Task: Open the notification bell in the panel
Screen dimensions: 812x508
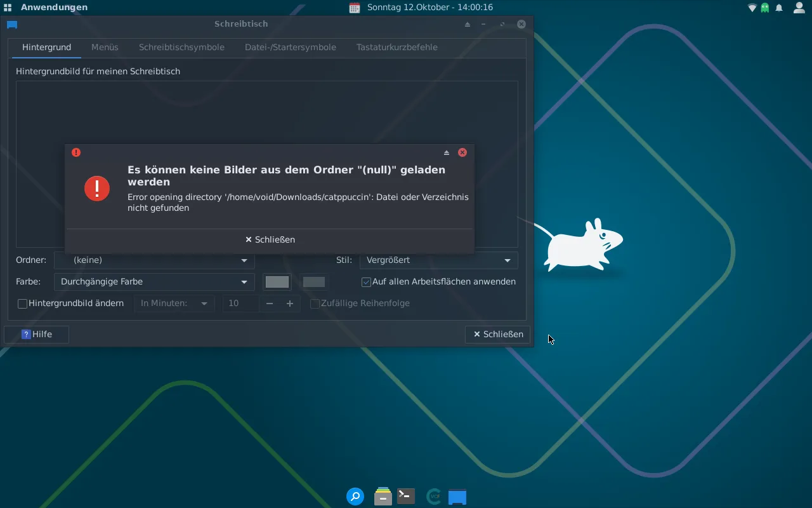Action: click(x=780, y=8)
